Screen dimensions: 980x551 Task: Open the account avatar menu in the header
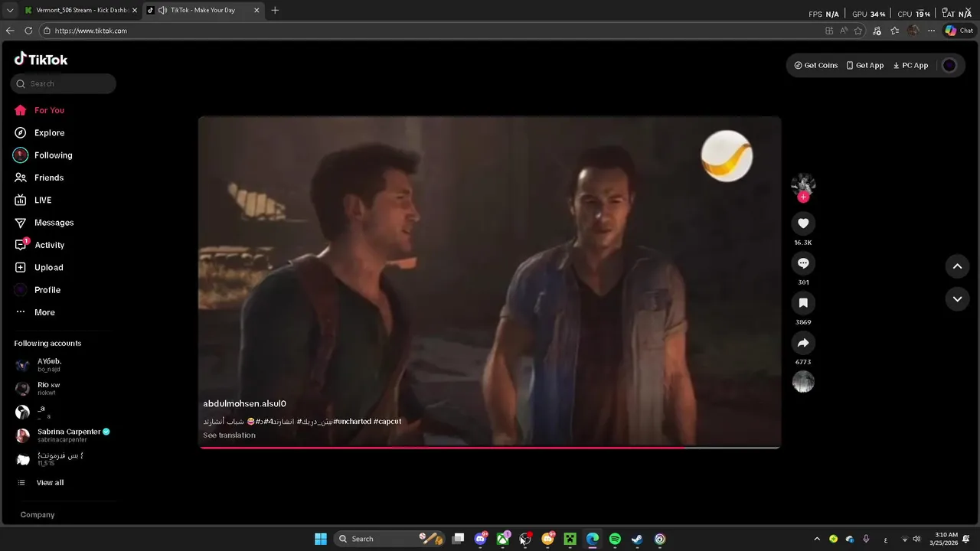point(949,66)
